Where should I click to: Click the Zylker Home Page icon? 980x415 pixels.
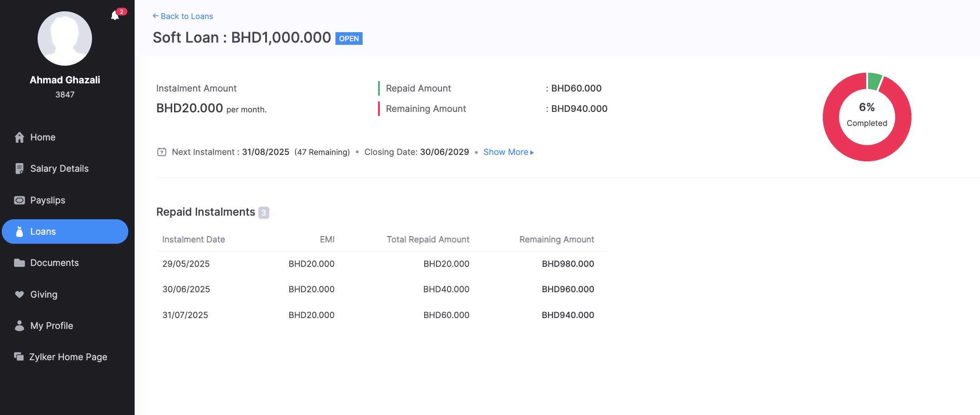point(19,357)
